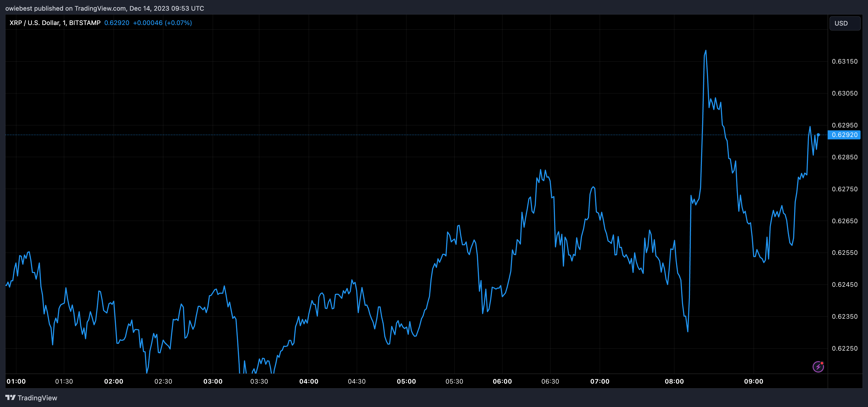
Task: Click the 0.62850 price axis label
Action: pyautogui.click(x=845, y=157)
